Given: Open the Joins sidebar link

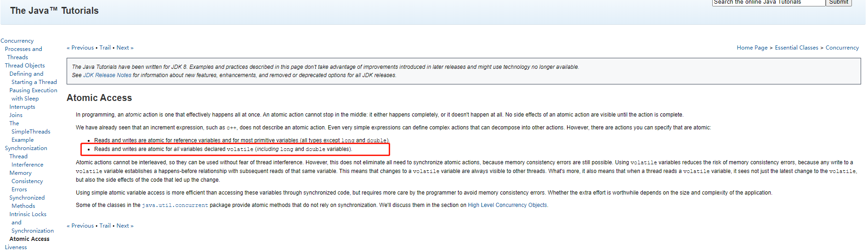Looking at the screenshot, I should pos(16,115).
